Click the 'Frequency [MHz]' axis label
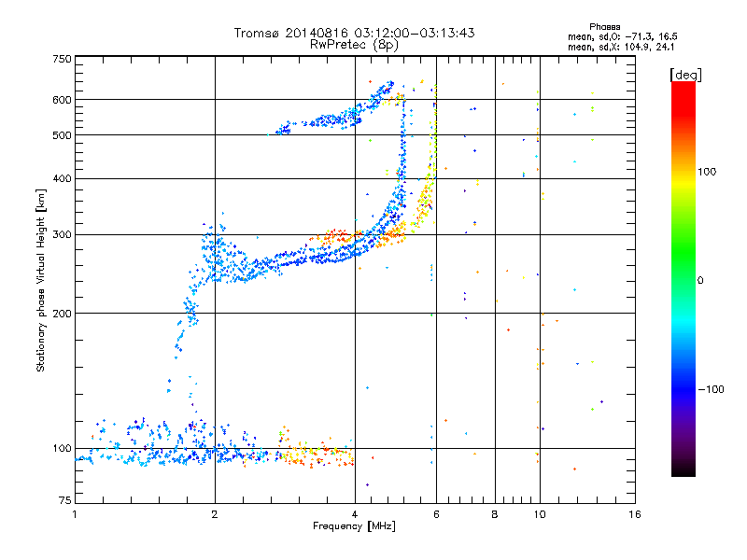 pyautogui.click(x=354, y=526)
